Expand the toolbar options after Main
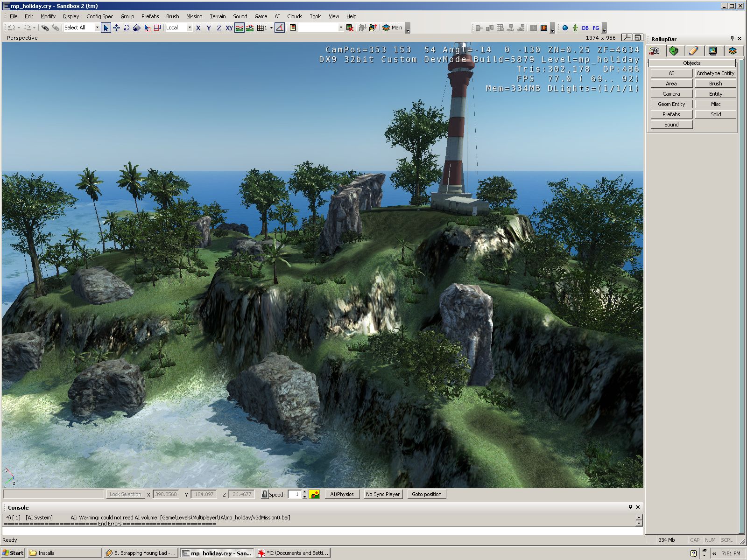The width and height of the screenshot is (747, 560). click(408, 28)
